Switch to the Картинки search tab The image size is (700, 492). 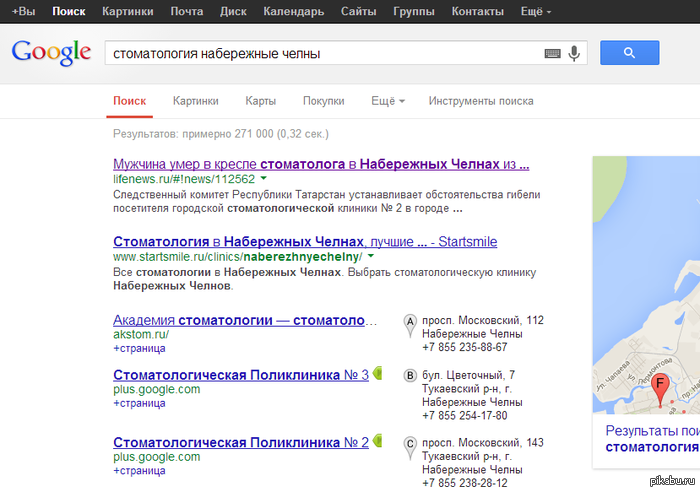coord(196,101)
